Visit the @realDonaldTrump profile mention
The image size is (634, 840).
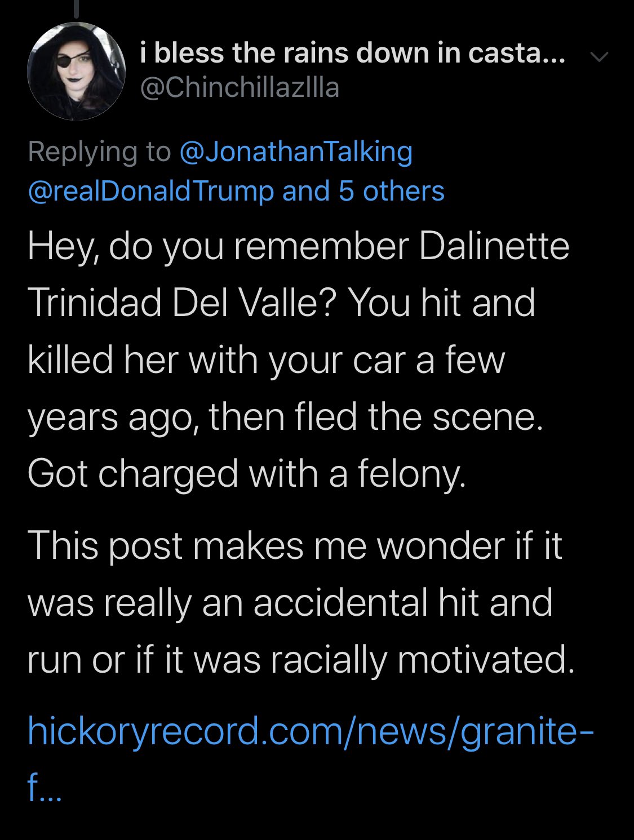point(150,191)
